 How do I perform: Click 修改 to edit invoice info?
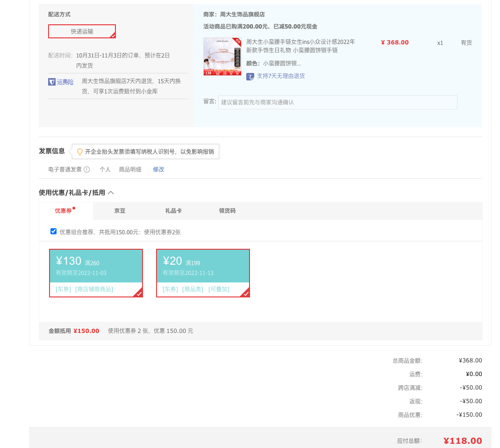coord(158,169)
